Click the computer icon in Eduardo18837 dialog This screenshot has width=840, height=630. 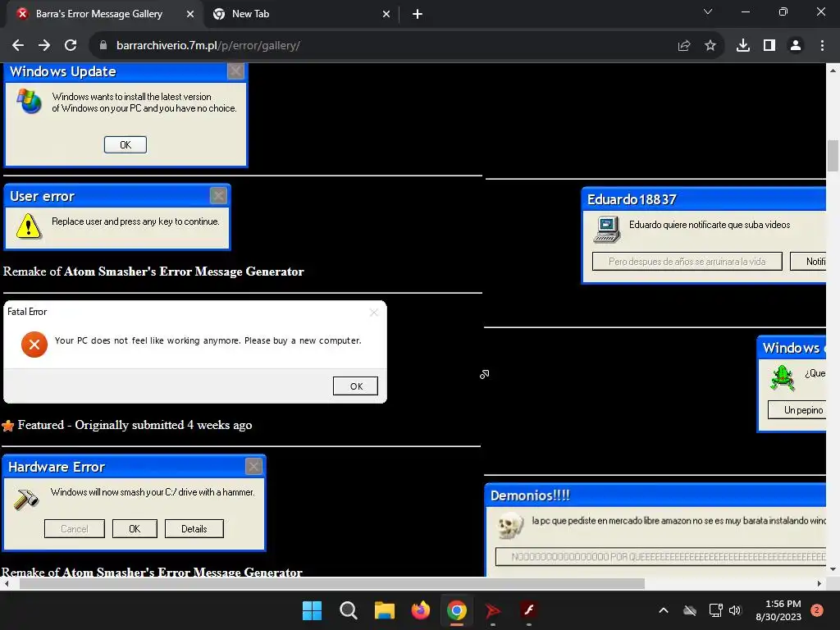tap(607, 230)
